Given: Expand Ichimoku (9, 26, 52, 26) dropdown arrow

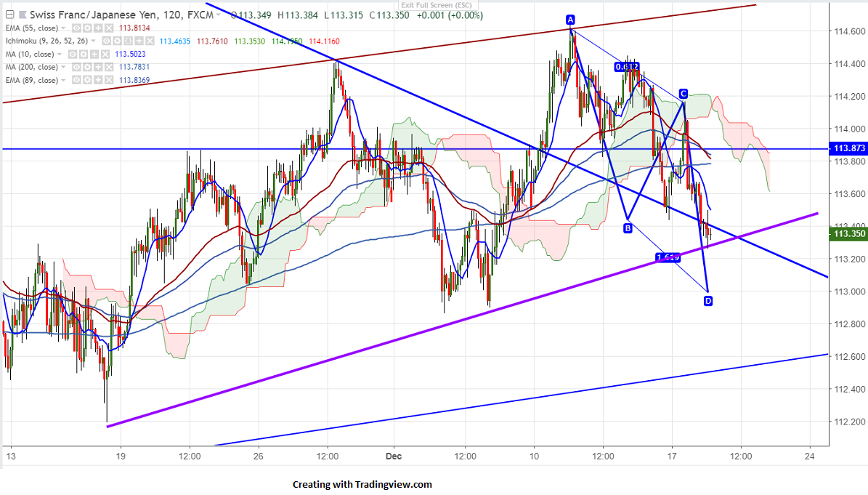Looking at the screenshot, I should click(x=93, y=41).
